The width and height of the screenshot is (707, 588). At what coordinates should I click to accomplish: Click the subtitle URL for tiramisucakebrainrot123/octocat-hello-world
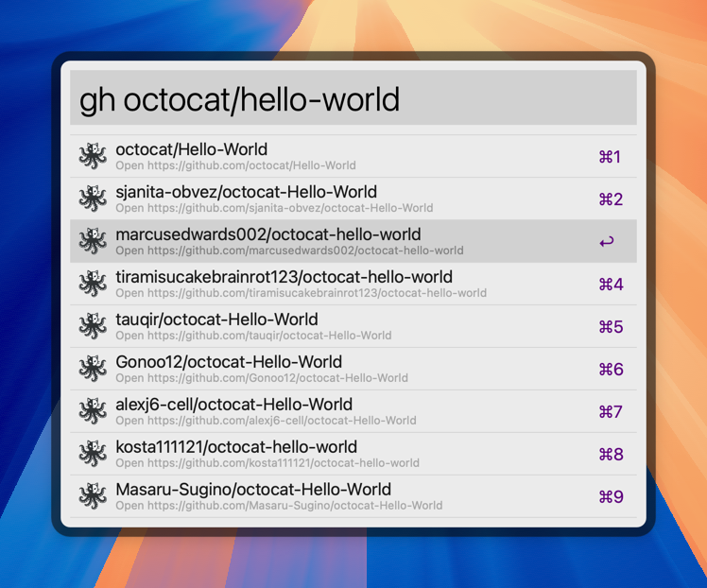tap(302, 293)
